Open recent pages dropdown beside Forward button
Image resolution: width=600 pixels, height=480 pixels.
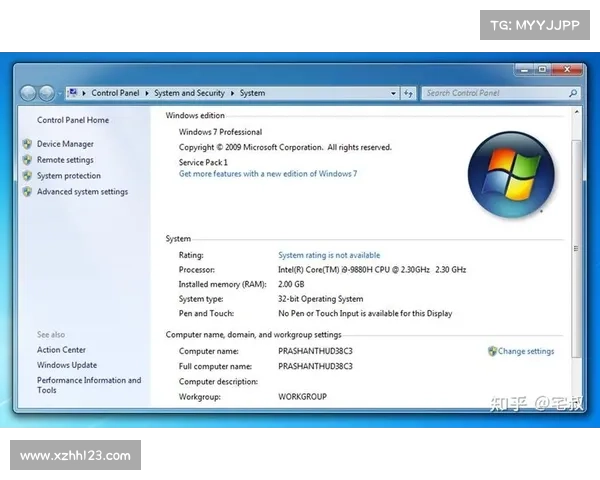(60, 93)
